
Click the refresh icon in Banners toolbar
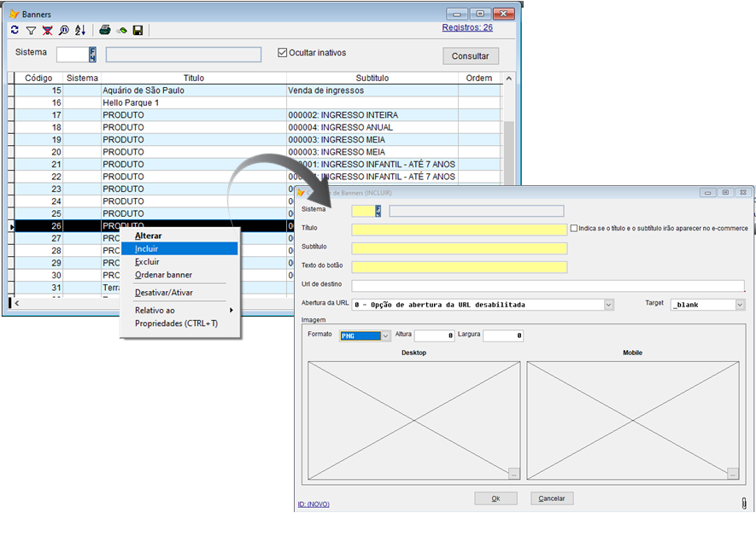(15, 30)
